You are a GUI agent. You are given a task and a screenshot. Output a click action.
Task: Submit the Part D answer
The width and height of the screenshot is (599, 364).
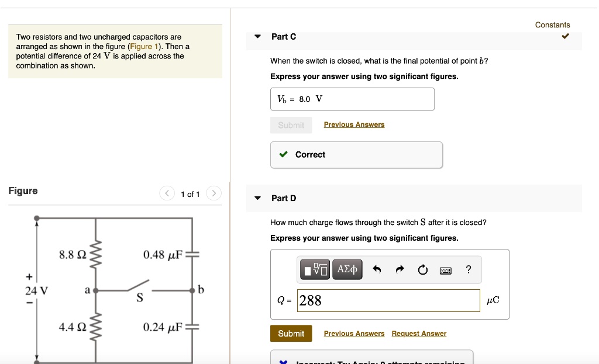coord(291,334)
